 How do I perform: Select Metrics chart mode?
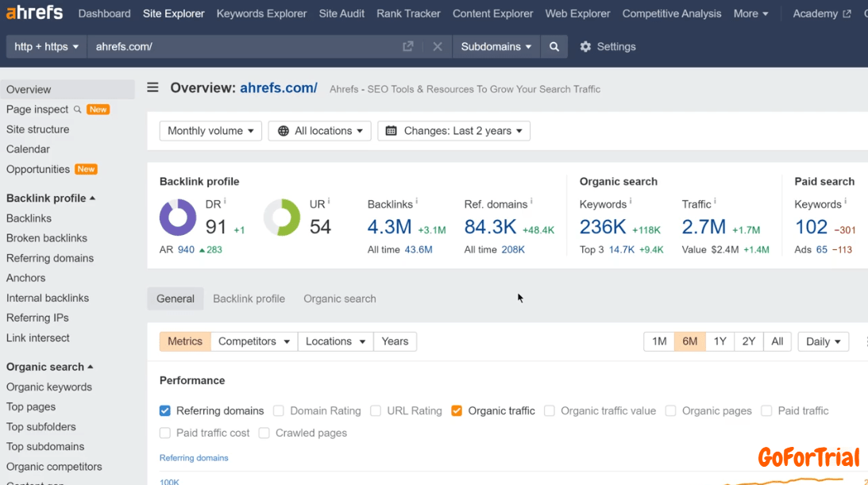185,341
